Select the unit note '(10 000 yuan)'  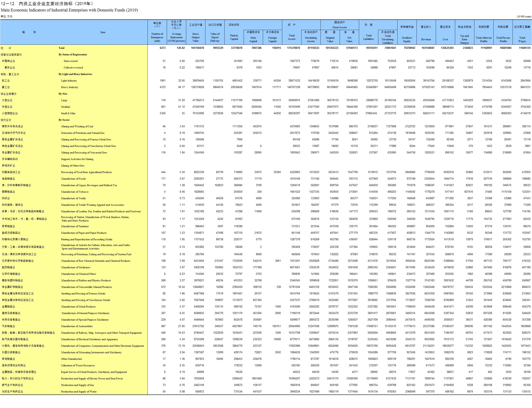(x=524, y=17)
